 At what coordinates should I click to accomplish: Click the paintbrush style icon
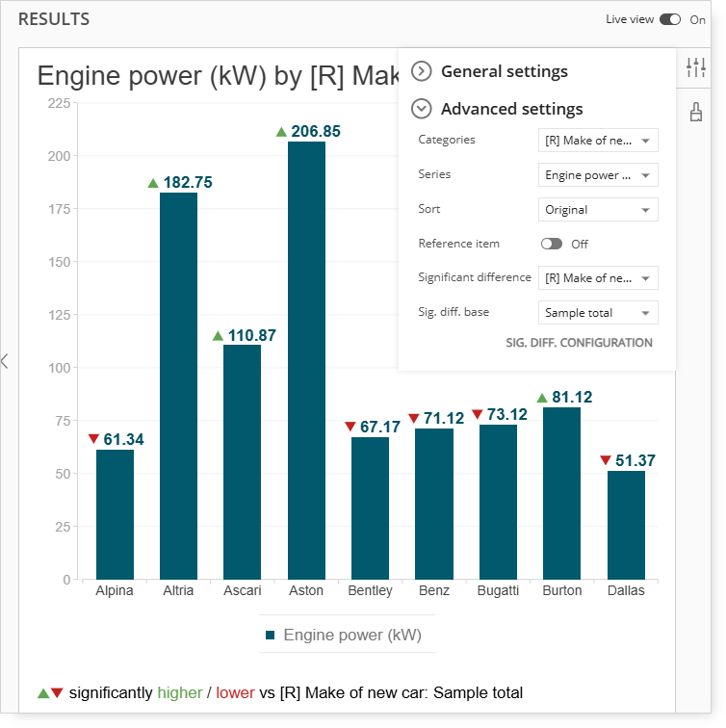(696, 112)
